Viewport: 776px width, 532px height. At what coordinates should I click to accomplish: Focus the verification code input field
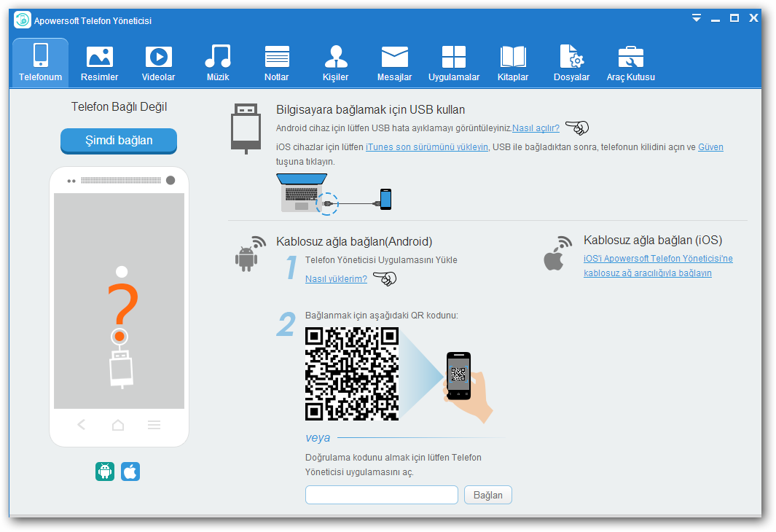(x=382, y=495)
